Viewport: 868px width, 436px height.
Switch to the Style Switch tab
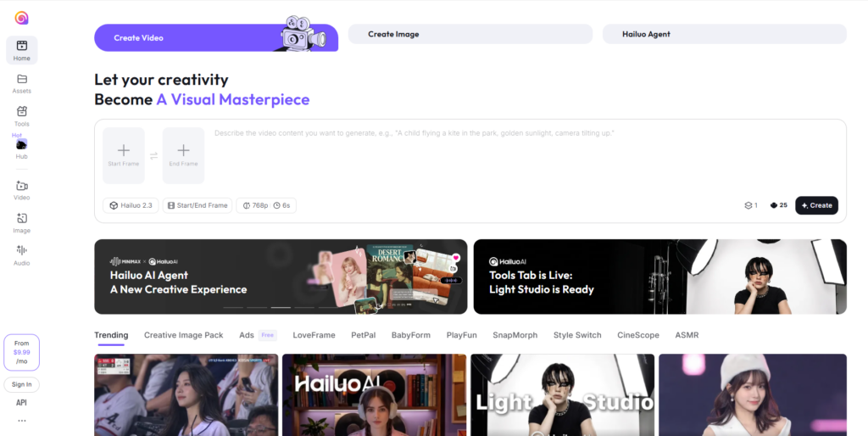coord(577,335)
